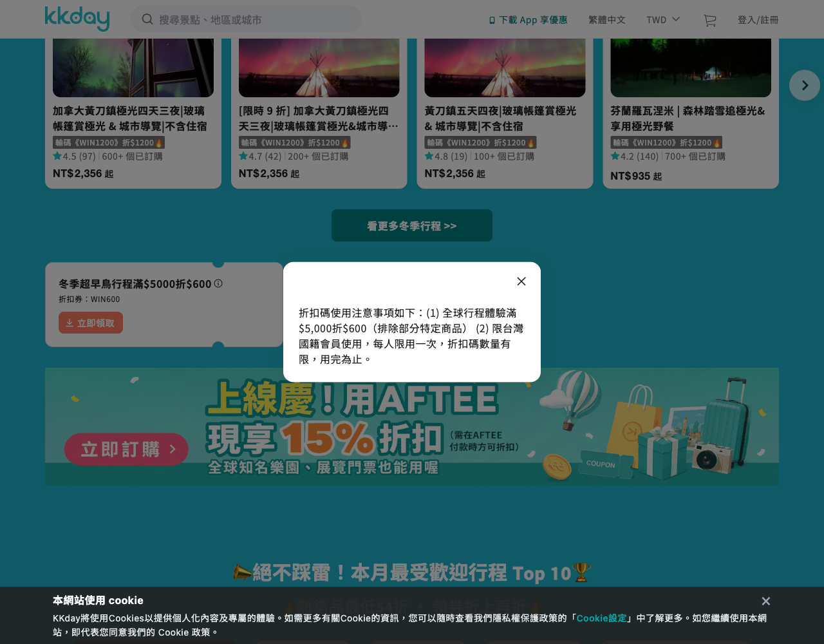Open the [限時 9 折] 黃刀鎮極光 tour title
The height and width of the screenshot is (644, 824).
coord(319,118)
